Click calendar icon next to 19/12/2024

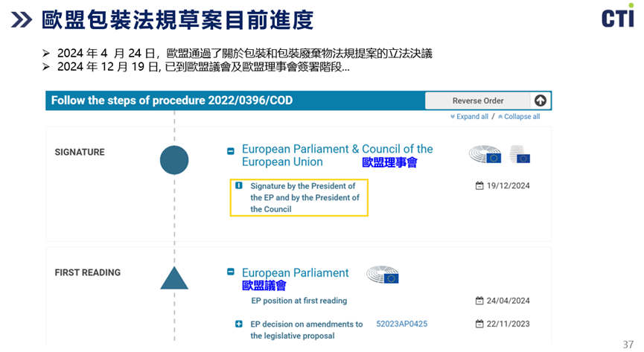[479, 185]
